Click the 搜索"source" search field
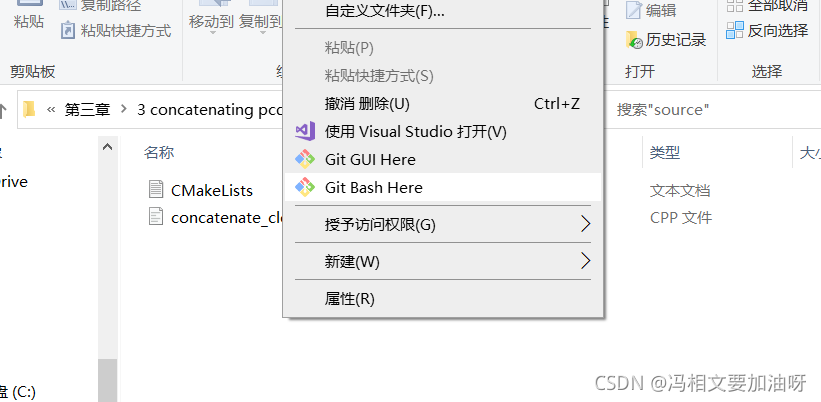821x402 pixels. tap(712, 109)
